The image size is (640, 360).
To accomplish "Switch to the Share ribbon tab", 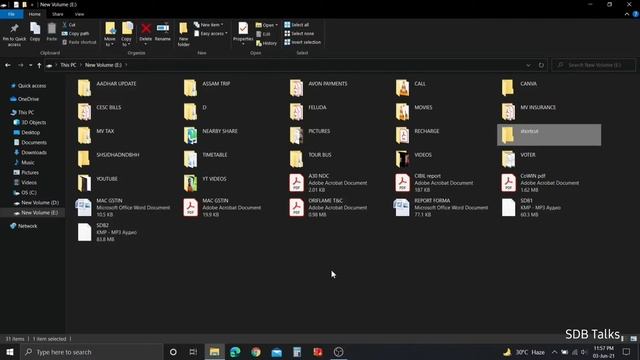I will click(58, 14).
